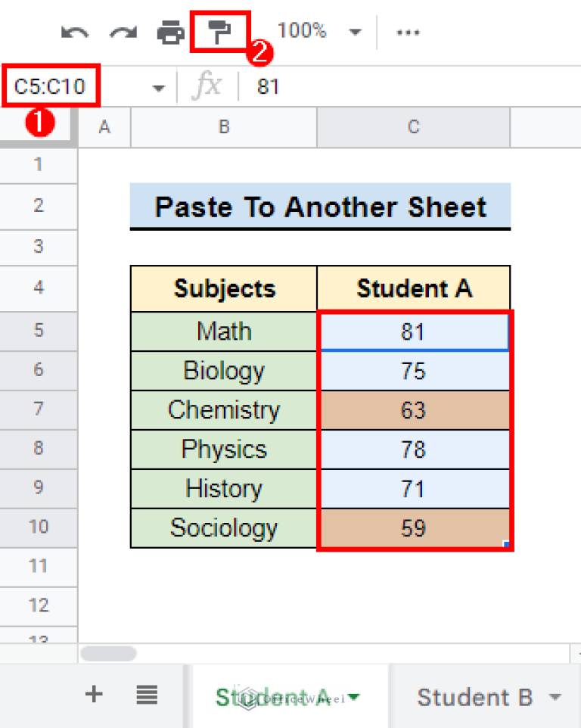Open the Student A tab dropdown arrow
This screenshot has height=728, width=581.
click(354, 697)
